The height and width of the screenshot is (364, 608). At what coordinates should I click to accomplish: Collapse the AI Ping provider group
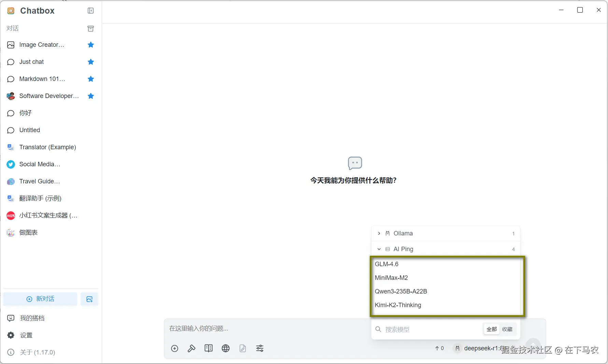pyautogui.click(x=446, y=249)
